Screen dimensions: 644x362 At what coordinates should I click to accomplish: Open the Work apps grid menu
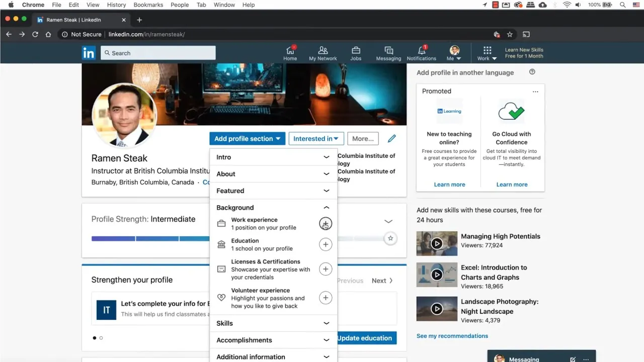coord(487,53)
